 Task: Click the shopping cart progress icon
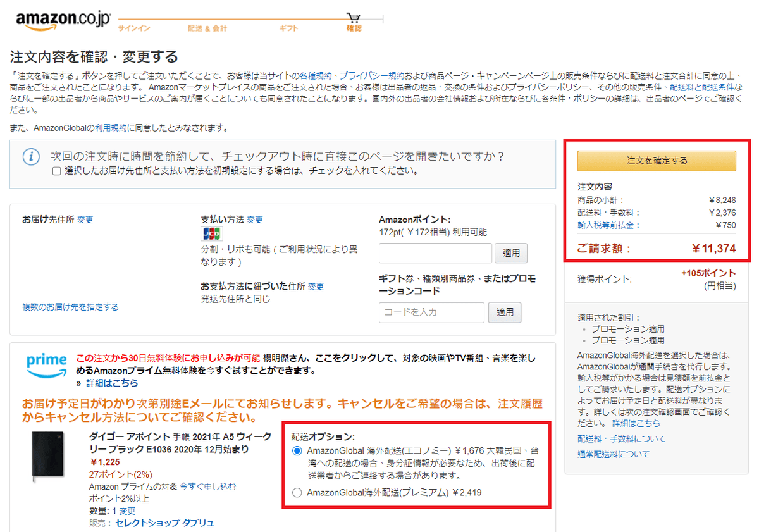pos(354,18)
